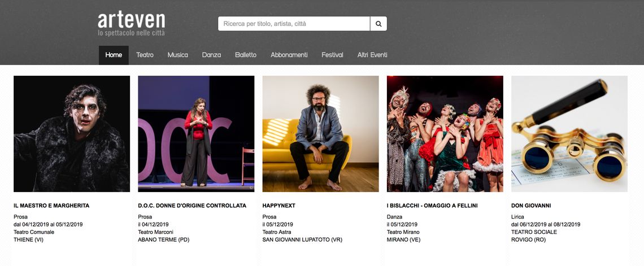This screenshot has height=266, width=644.
Task: Click the magnifying glass search icon
Action: [378, 24]
